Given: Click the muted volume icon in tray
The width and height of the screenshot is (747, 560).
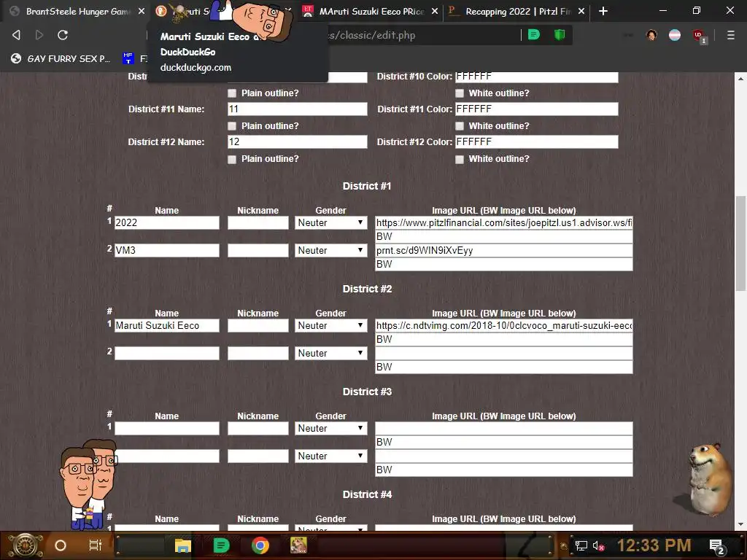Looking at the screenshot, I should point(598,545).
